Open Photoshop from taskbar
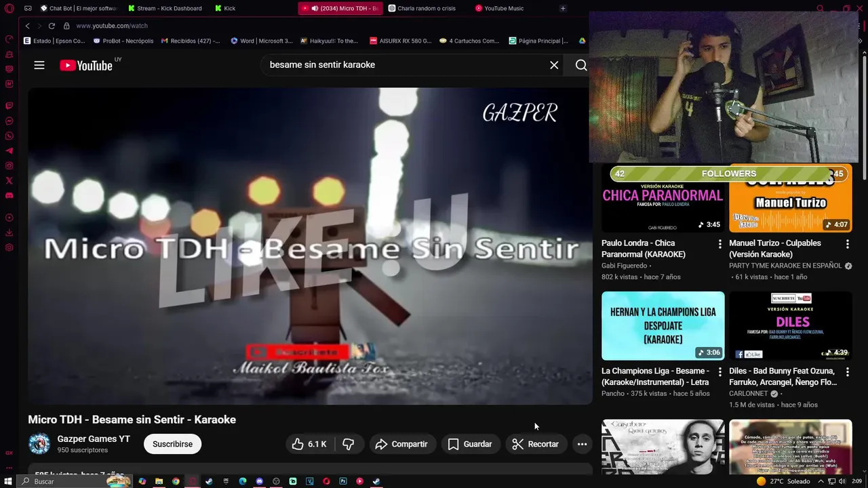The width and height of the screenshot is (868, 488). [343, 481]
